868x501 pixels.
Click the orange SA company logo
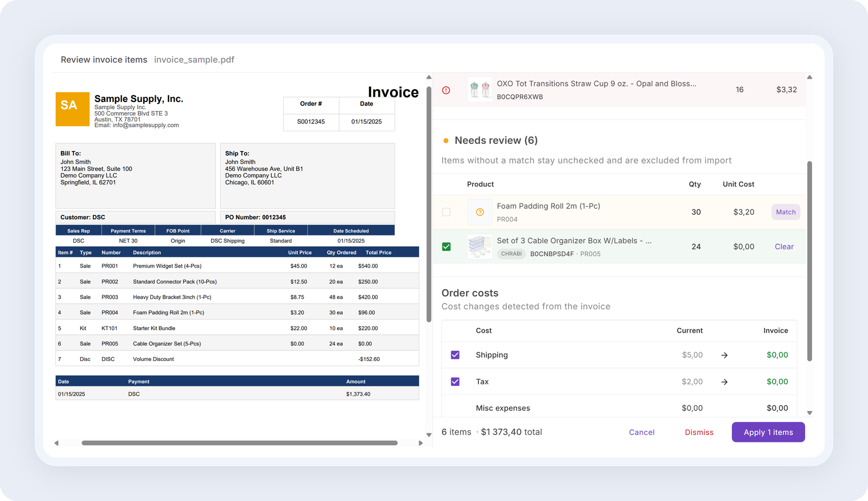[x=73, y=109]
